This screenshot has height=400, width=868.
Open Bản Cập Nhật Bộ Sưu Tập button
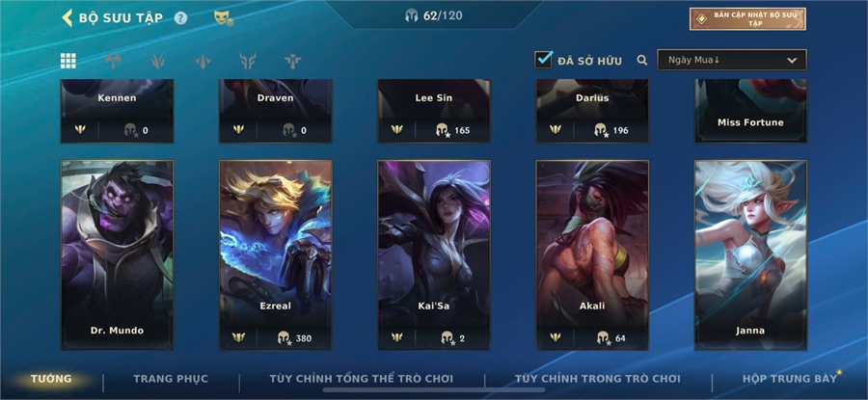point(747,19)
